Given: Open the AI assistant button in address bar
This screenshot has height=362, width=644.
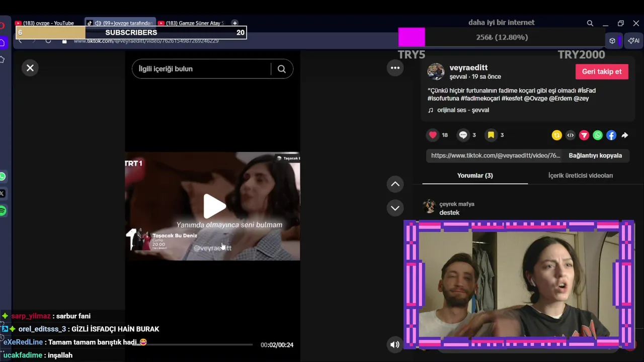Looking at the screenshot, I should (x=634, y=41).
